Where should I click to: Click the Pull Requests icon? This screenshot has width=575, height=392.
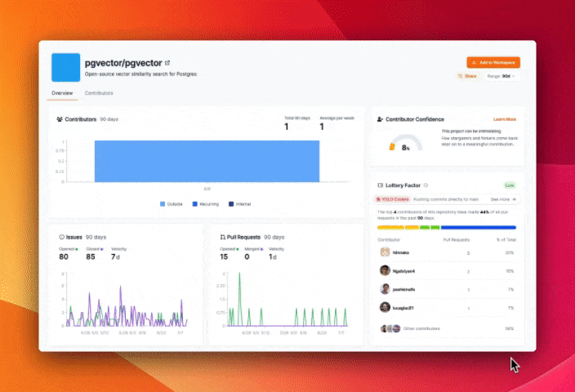[223, 238]
